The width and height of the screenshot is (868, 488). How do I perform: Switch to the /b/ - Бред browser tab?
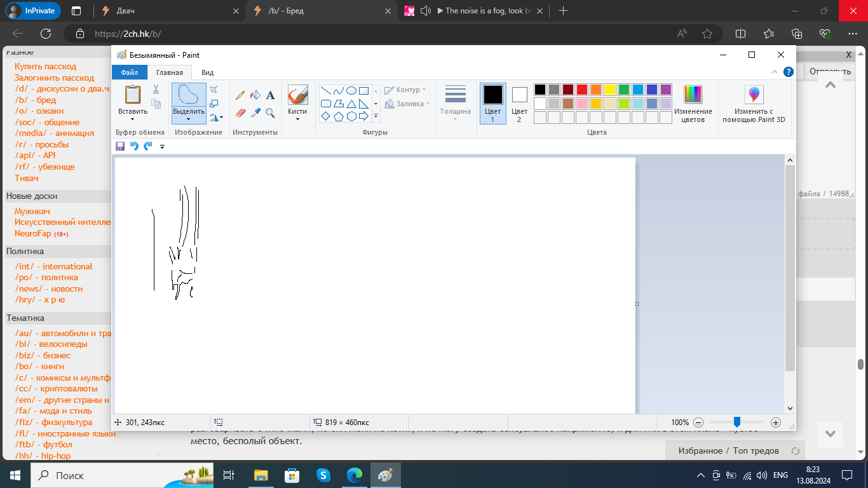[322, 11]
